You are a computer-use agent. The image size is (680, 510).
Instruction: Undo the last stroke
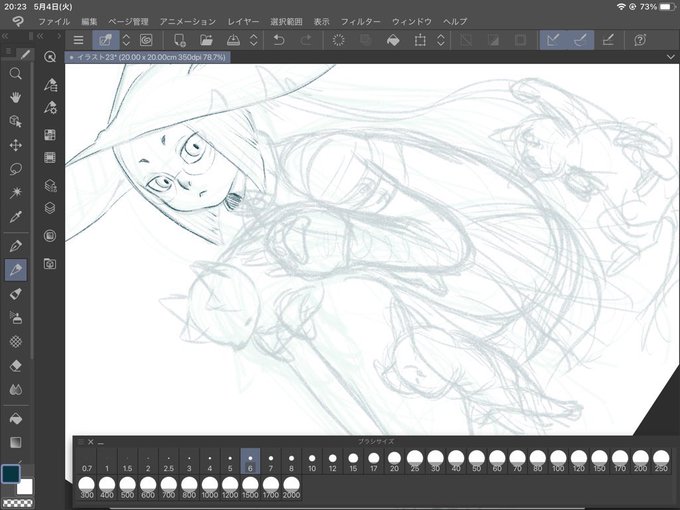pyautogui.click(x=279, y=40)
